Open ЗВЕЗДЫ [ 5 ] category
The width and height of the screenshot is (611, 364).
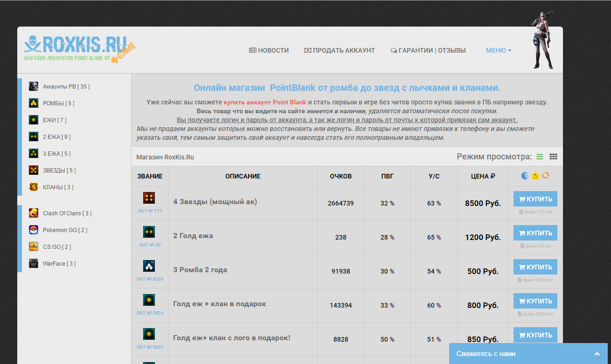click(59, 170)
